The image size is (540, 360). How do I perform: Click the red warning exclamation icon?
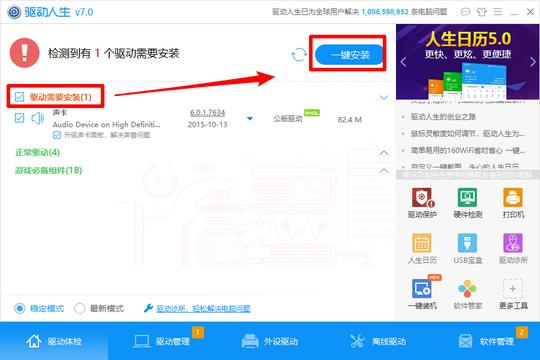pyautogui.click(x=24, y=53)
